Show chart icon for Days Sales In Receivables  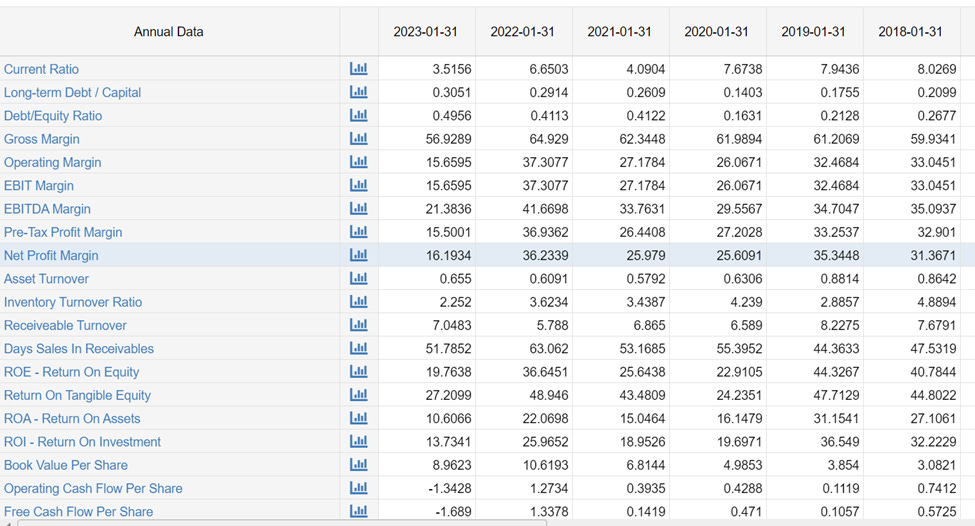359,348
